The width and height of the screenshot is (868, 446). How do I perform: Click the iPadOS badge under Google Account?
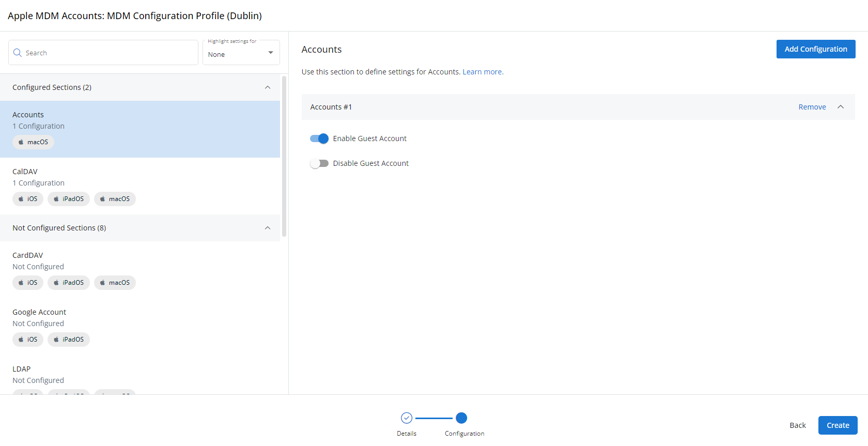coord(69,340)
